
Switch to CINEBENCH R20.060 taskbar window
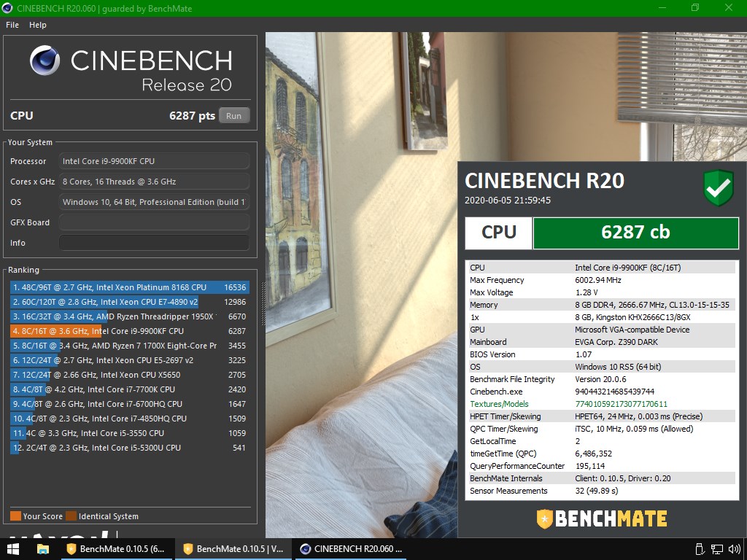tap(349, 549)
